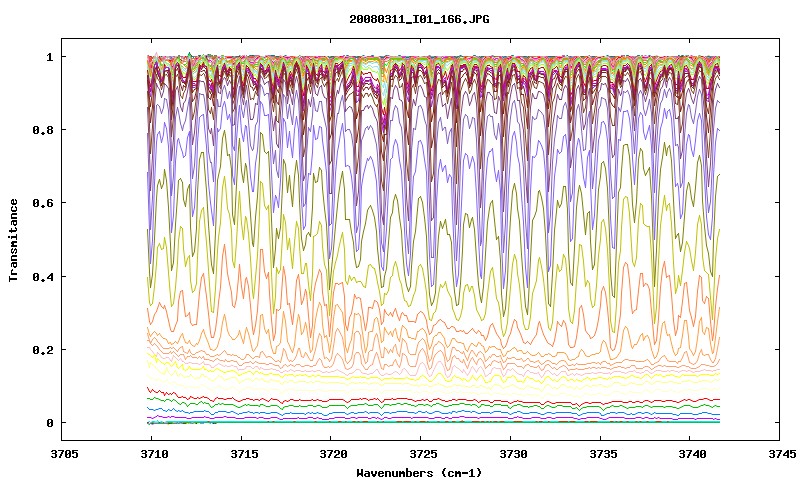Click the plot title 20080311_I01_166.JPG
The image size is (800, 480).
tap(419, 19)
